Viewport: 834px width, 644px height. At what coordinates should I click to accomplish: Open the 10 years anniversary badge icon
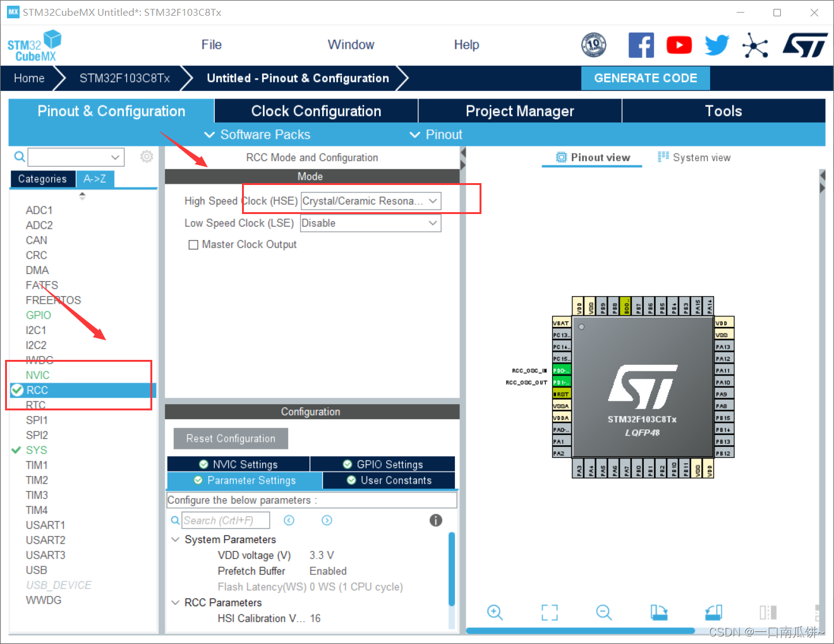point(593,45)
